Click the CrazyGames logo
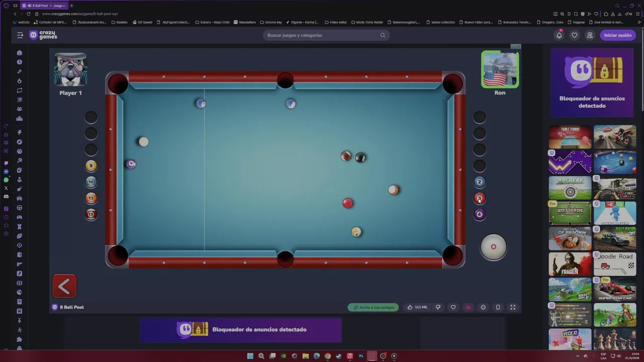The width and height of the screenshot is (644, 362). (x=43, y=35)
